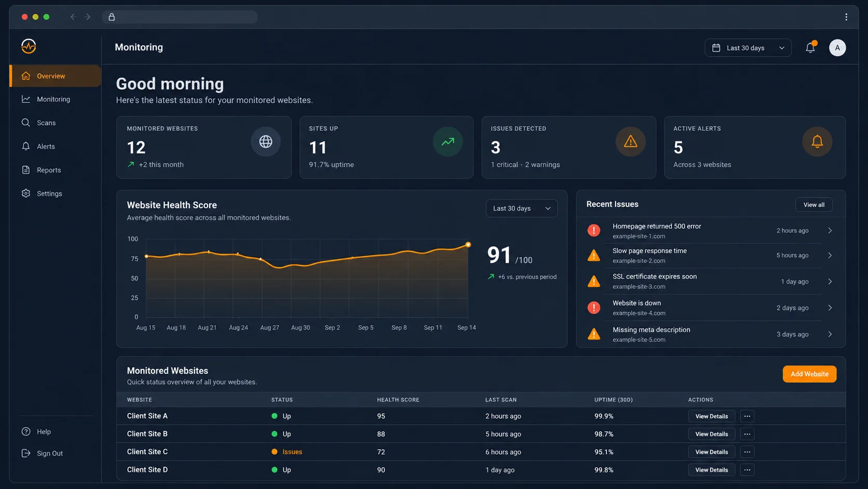
Task: Click the trending arrow icon on Sites Up card
Action: 447,141
